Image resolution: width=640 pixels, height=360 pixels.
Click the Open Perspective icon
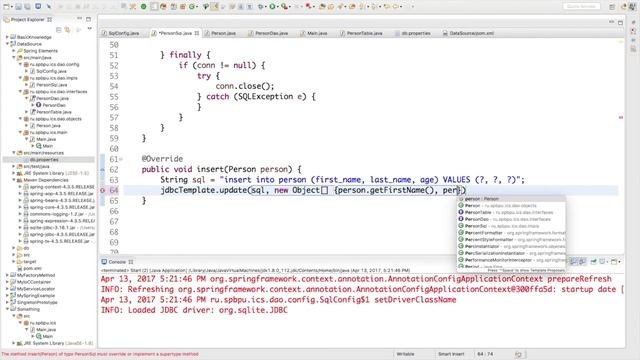click(612, 7)
